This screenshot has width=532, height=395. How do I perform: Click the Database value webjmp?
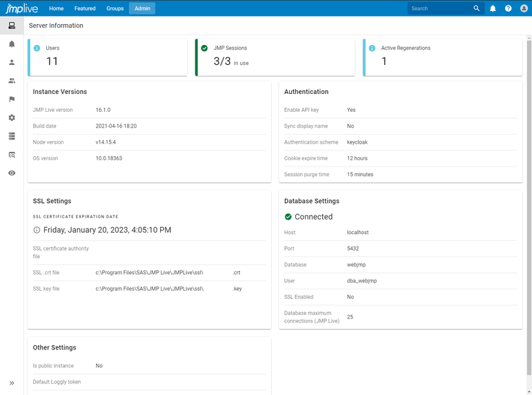coord(356,265)
